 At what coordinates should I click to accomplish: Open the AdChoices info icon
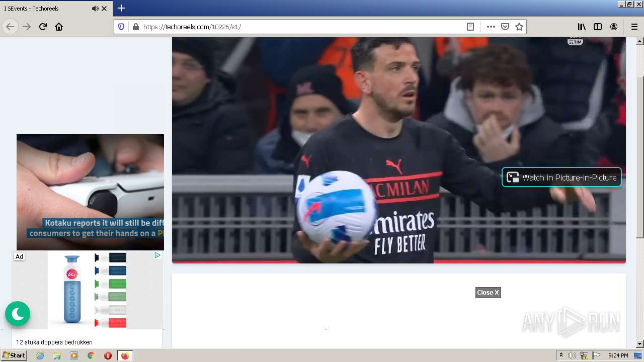[x=157, y=255]
